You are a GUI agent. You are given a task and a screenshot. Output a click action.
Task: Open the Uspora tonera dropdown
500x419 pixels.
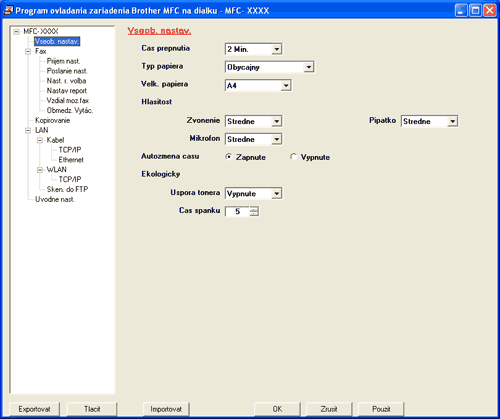tap(277, 194)
